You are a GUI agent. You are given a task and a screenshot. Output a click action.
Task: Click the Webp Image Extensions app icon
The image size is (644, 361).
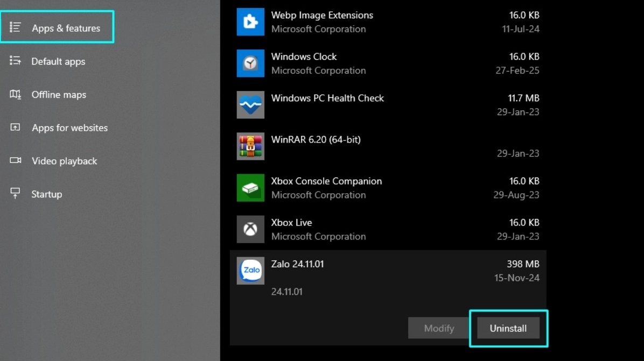click(250, 22)
